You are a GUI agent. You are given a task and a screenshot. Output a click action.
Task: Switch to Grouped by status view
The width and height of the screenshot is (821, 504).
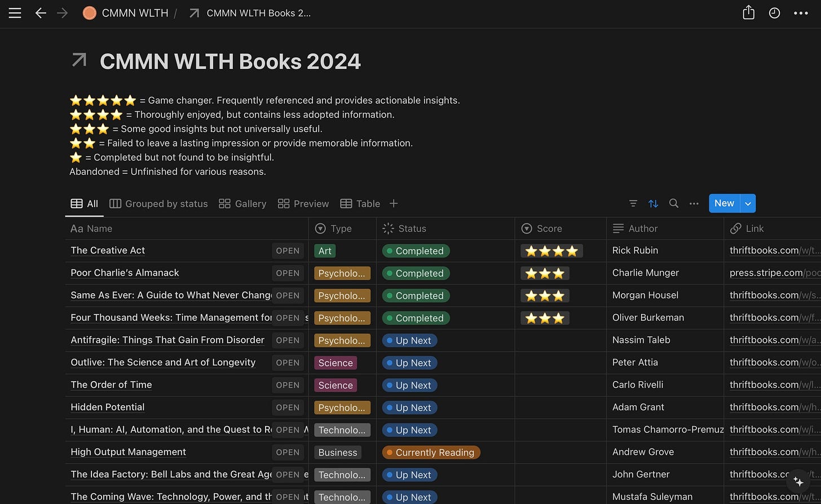pyautogui.click(x=158, y=204)
